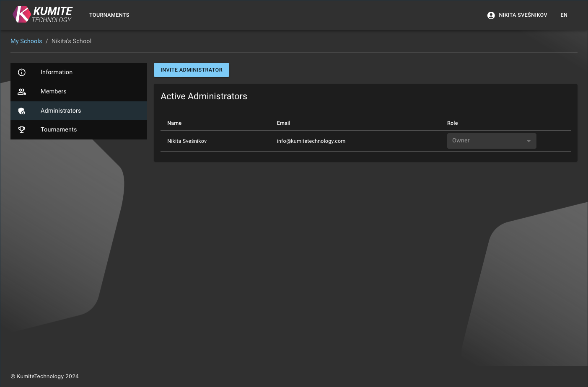The image size is (588, 387).
Task: Click the Kumite Technology logo
Action: coord(42,14)
